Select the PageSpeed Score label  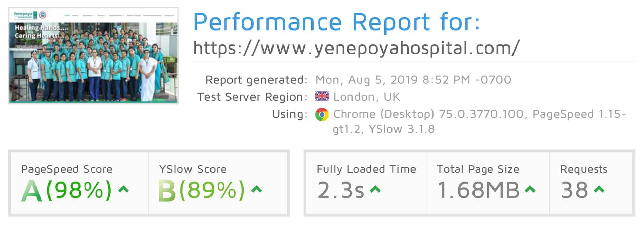coord(67,169)
